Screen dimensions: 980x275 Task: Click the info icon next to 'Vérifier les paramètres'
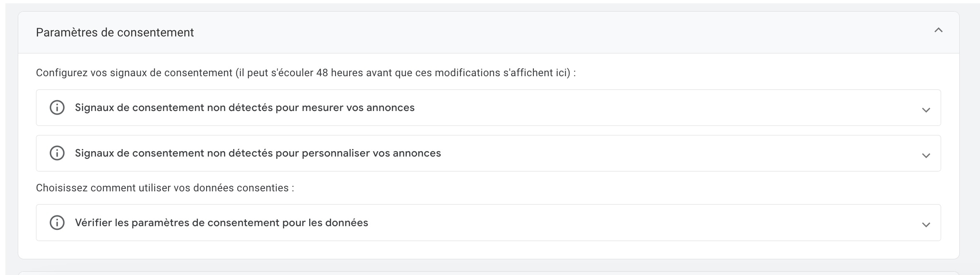(57, 223)
